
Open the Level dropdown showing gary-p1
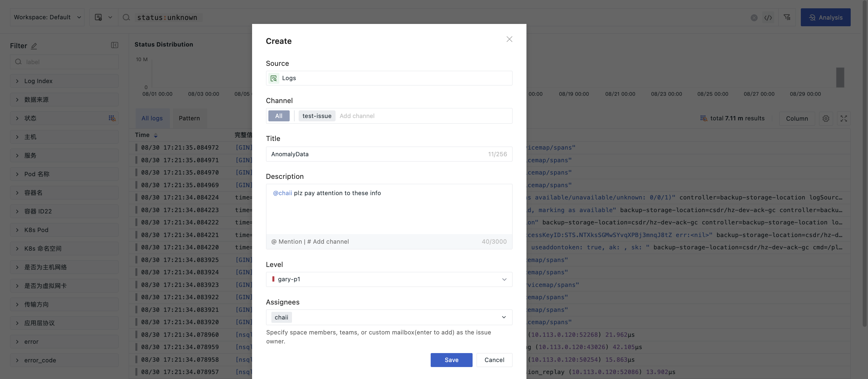coord(389,279)
